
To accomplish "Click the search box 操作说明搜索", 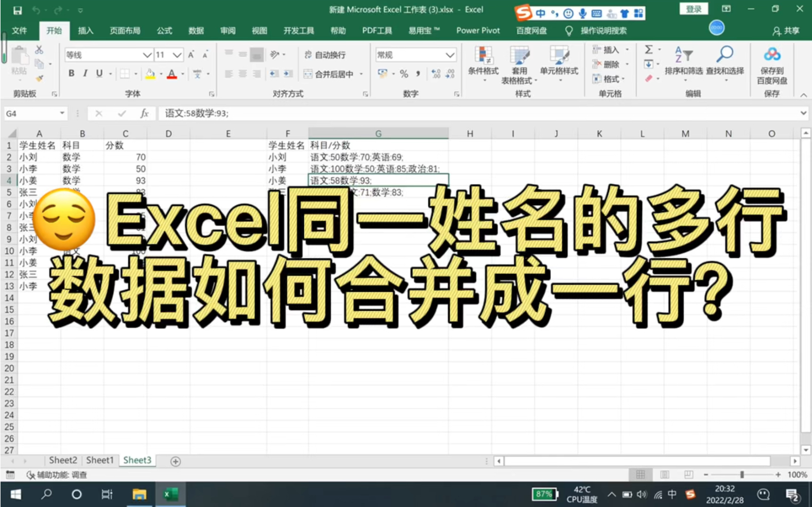I will [x=603, y=30].
